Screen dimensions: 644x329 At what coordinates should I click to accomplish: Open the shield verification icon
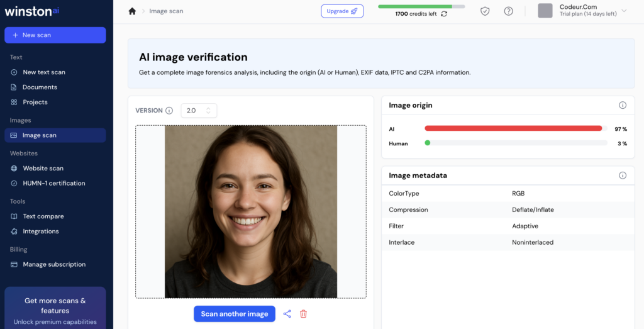[485, 11]
